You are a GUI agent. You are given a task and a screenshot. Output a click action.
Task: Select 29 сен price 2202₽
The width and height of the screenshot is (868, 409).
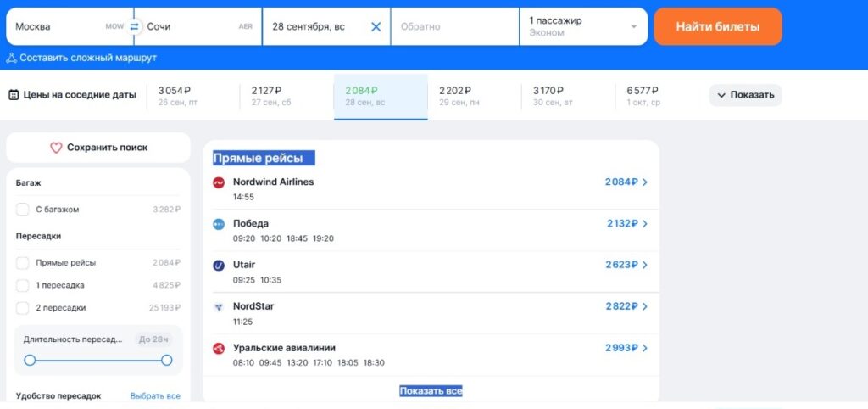click(x=475, y=96)
